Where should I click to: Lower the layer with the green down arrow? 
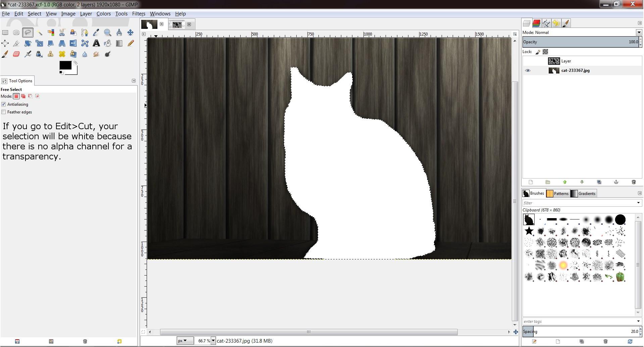click(582, 182)
